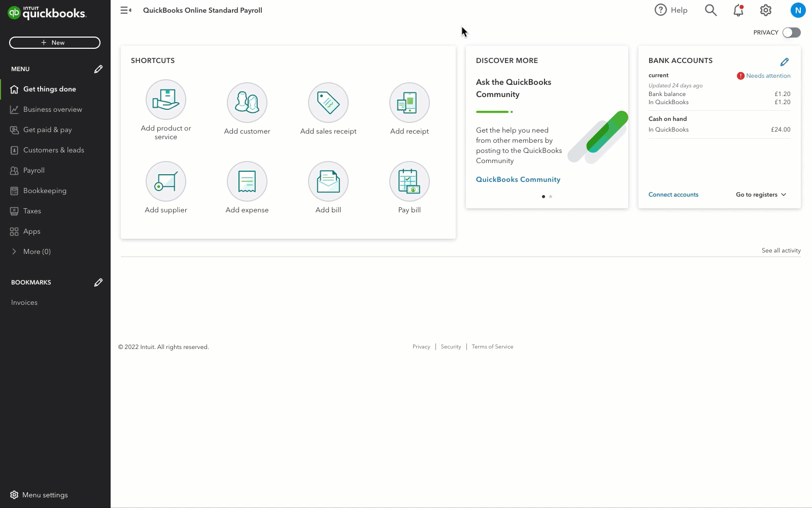
Task: Open Taxes in the sidebar
Action: coord(32,211)
